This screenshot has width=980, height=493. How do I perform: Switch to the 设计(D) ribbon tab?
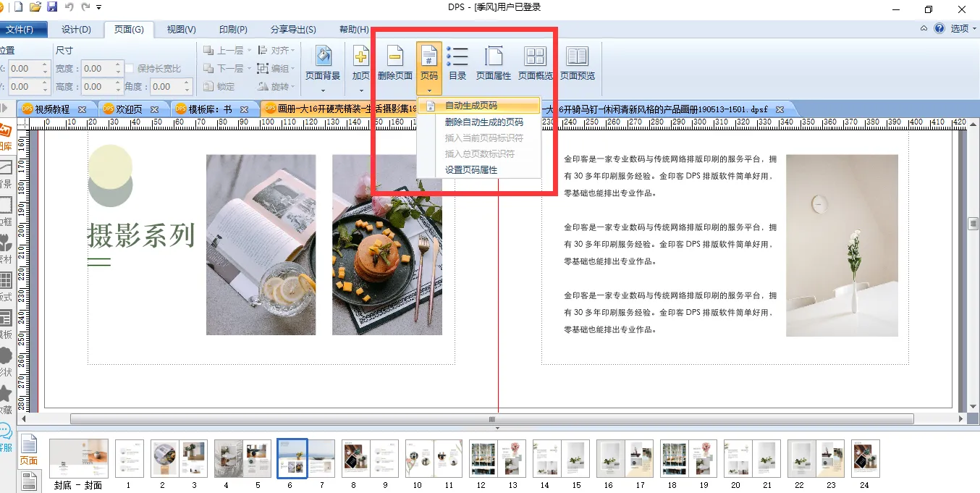tap(76, 30)
